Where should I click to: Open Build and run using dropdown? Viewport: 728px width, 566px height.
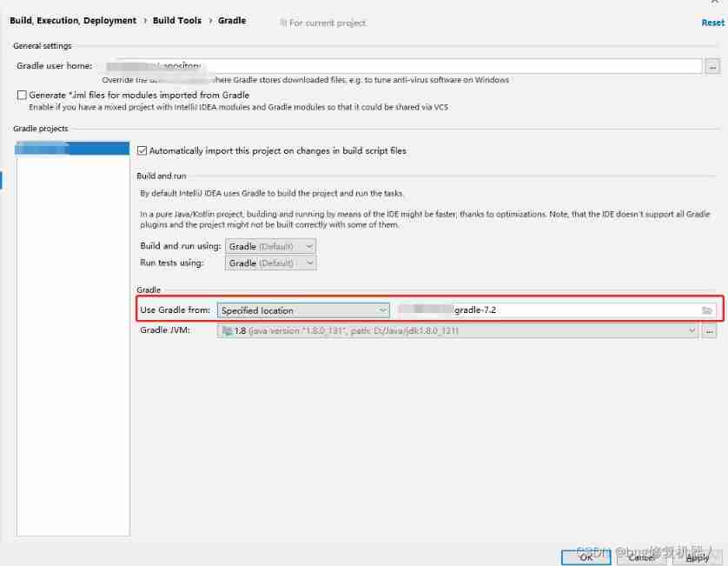271,246
